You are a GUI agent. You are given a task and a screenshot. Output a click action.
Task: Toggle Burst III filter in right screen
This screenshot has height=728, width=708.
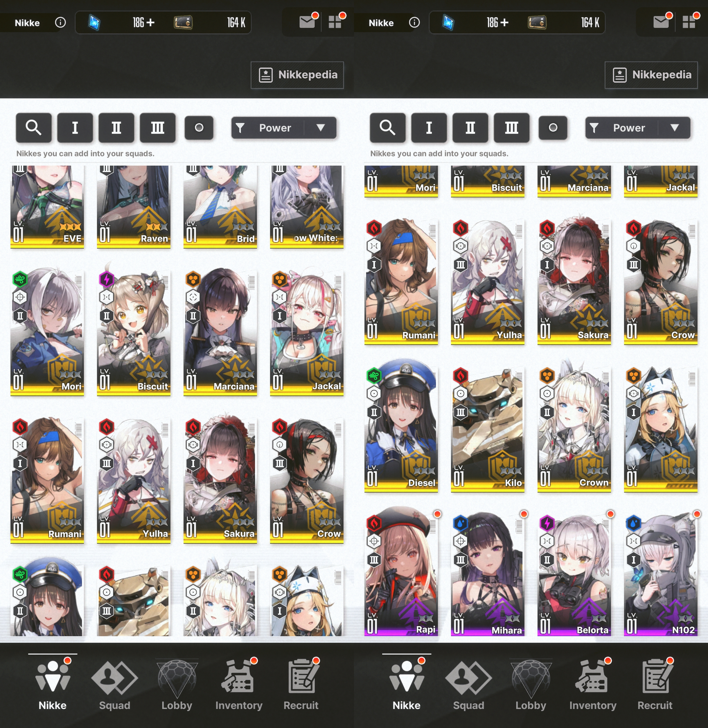point(511,128)
